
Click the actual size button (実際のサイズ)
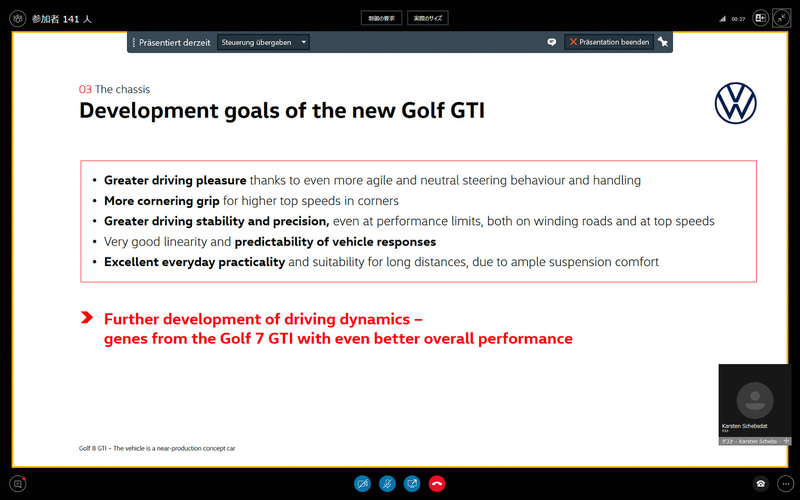(x=428, y=18)
